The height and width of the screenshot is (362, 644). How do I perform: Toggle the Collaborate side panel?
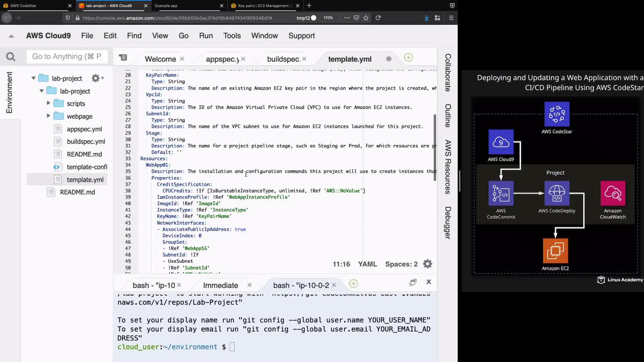coord(448,72)
